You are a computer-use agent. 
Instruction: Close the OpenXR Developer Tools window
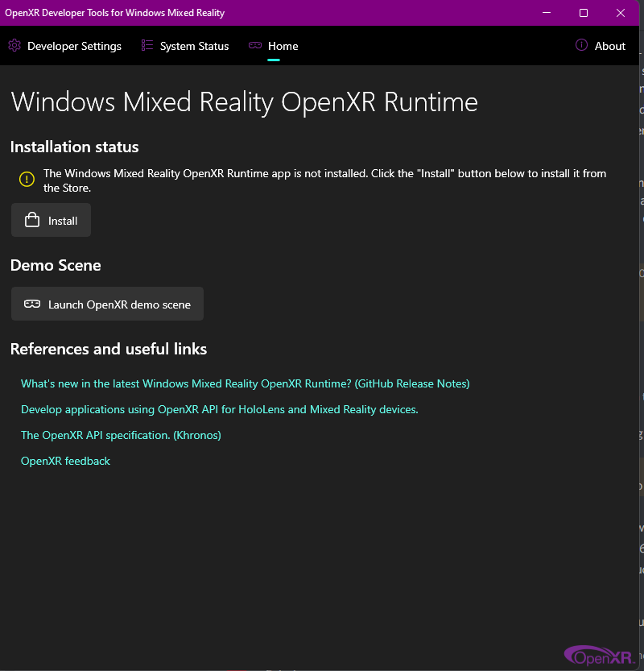621,13
